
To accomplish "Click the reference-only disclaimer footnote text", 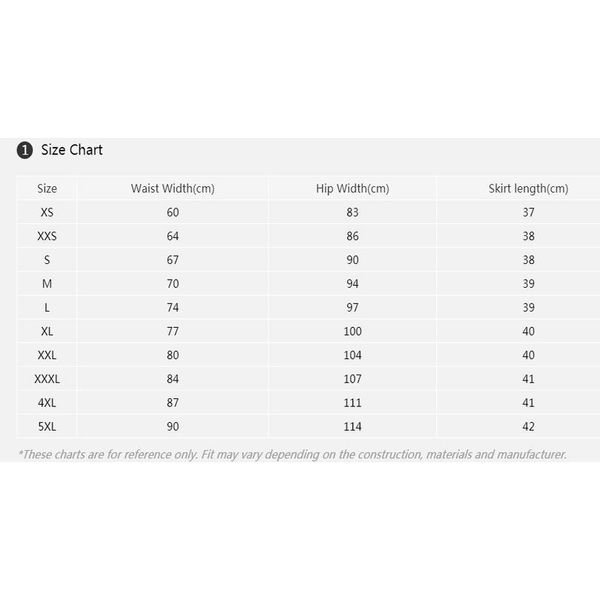I will 293,454.
